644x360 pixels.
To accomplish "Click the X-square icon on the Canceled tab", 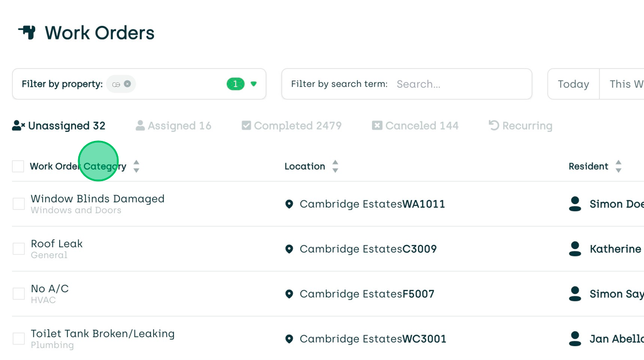I will (x=377, y=125).
